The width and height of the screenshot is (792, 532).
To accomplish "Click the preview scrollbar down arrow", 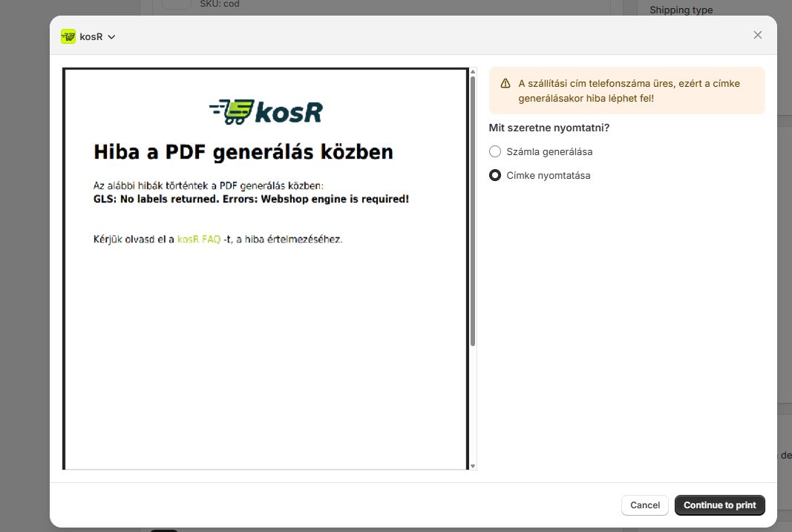I will (x=473, y=466).
